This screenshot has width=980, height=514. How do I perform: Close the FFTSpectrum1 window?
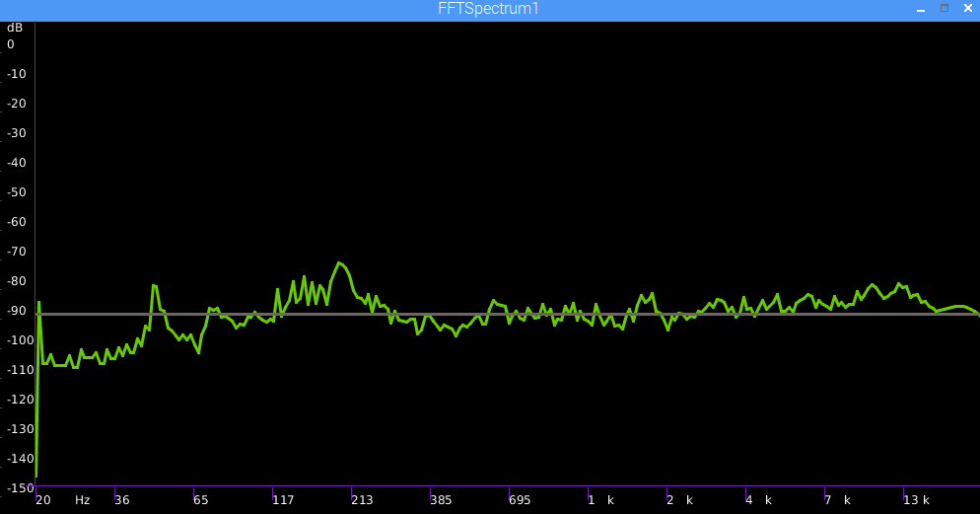[x=967, y=9]
